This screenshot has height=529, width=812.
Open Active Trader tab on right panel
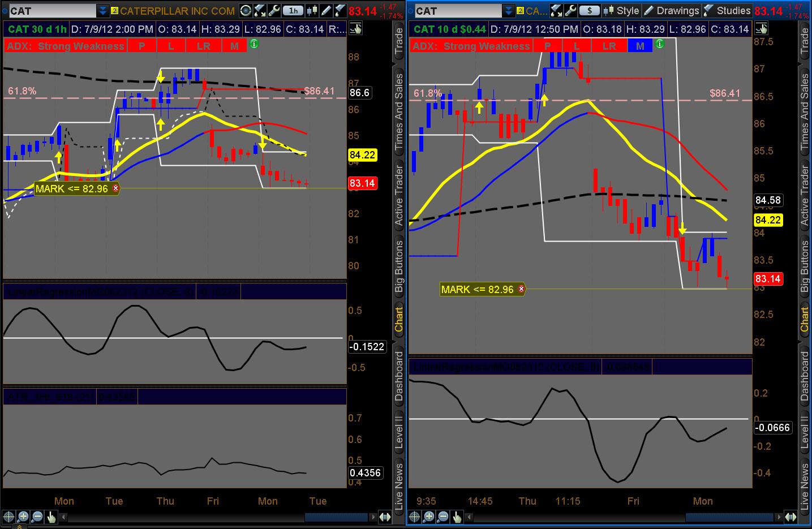coord(805,196)
